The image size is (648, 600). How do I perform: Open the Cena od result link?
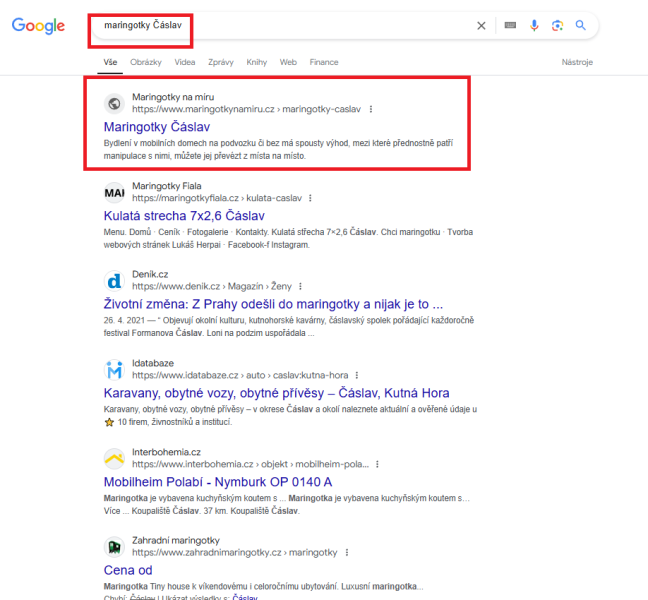[x=128, y=570]
